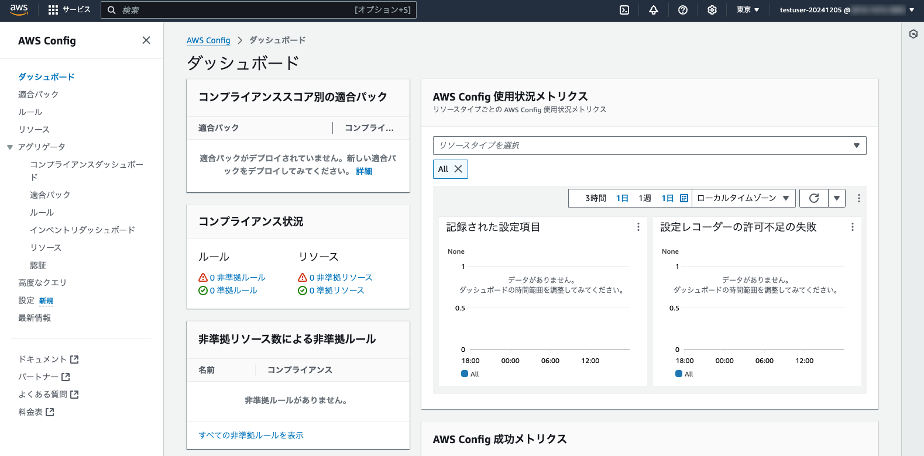This screenshot has height=456, width=924.
Task: Select ダッシュボード in the sidebar
Action: tap(46, 77)
